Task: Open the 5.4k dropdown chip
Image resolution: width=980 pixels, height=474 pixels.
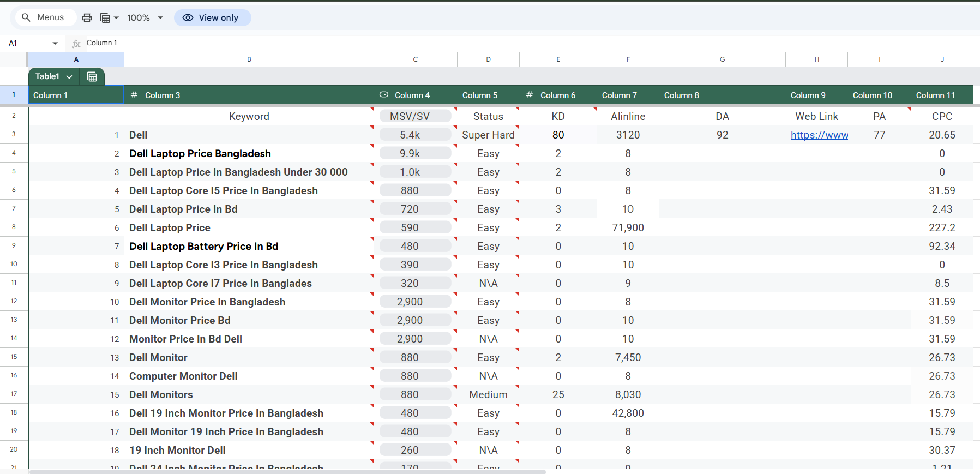Action: coord(416,135)
